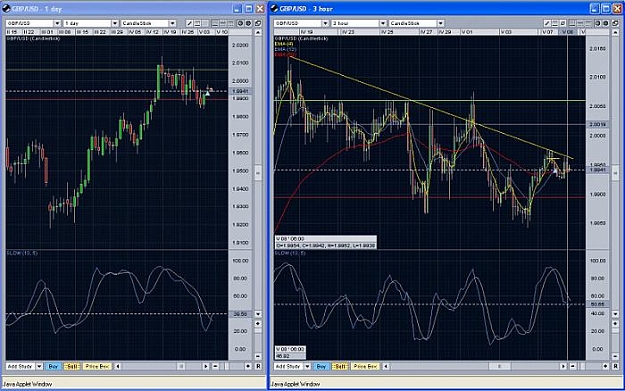Open GBP/USD symbol dropdown in 1 day window
Image resolution: width=625 pixels, height=391 pixels.
(57, 24)
